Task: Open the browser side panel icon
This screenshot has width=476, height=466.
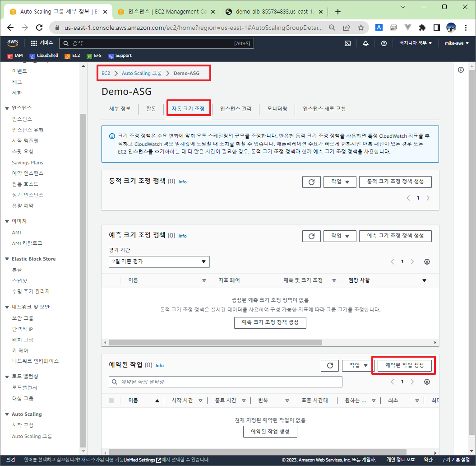Action: (437, 28)
